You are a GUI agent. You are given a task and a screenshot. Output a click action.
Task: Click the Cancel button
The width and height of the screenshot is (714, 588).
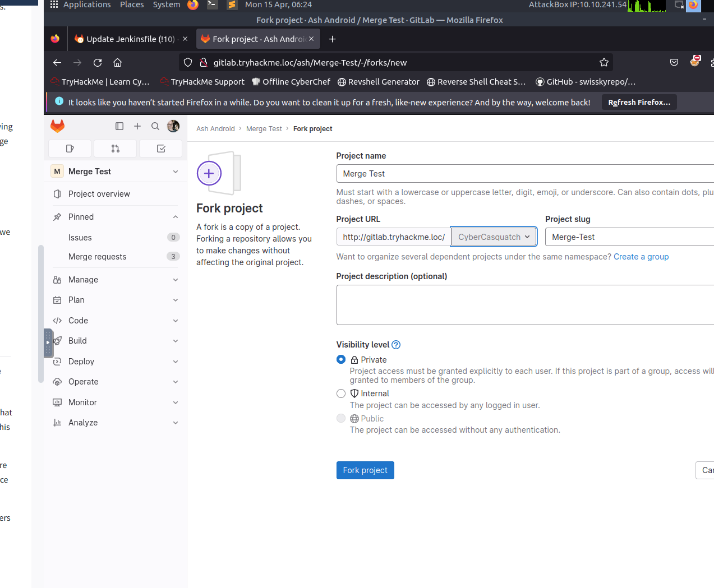[x=705, y=470]
